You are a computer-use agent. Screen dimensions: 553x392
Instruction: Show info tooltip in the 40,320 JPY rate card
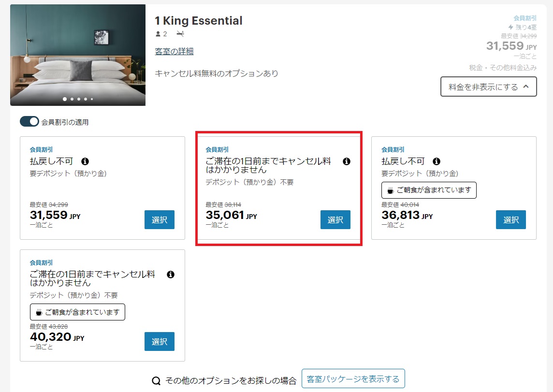click(x=170, y=275)
